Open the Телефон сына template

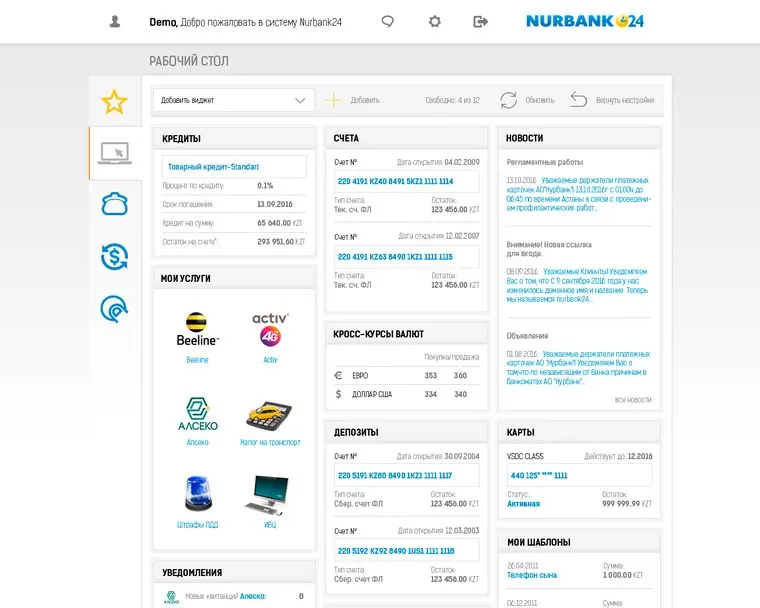[x=532, y=575]
